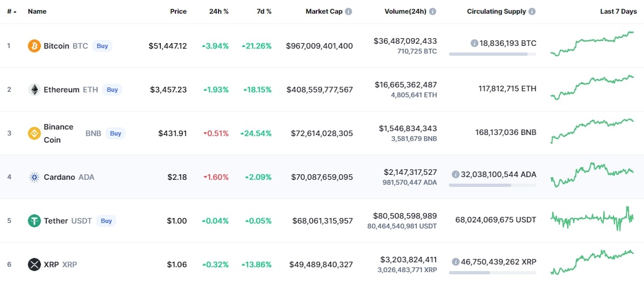Click Cardano price $2.18

(x=177, y=177)
